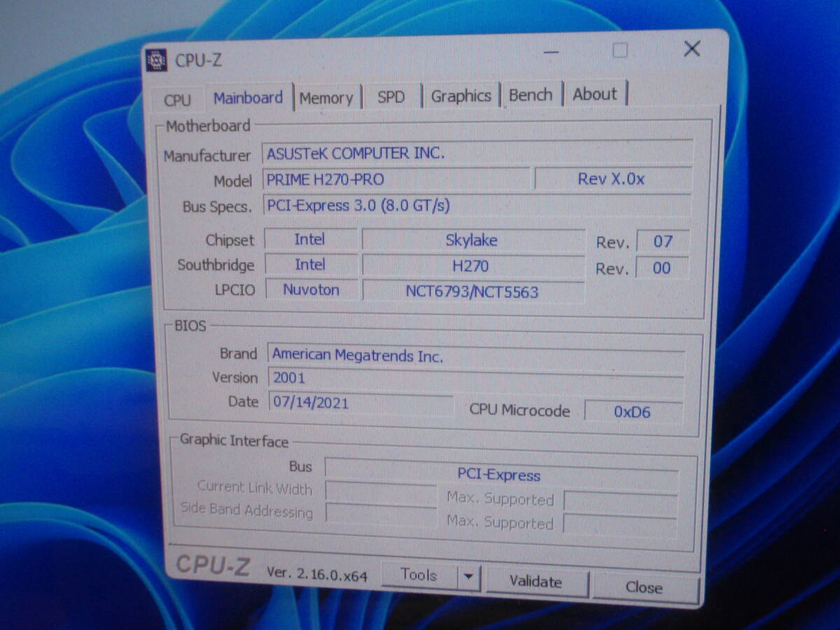
Task: Click the southbridge vendor Intel field
Action: 311,265
